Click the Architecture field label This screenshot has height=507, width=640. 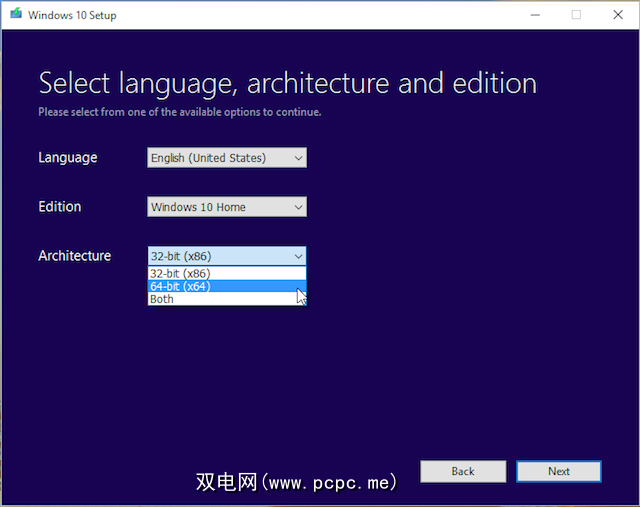[75, 256]
